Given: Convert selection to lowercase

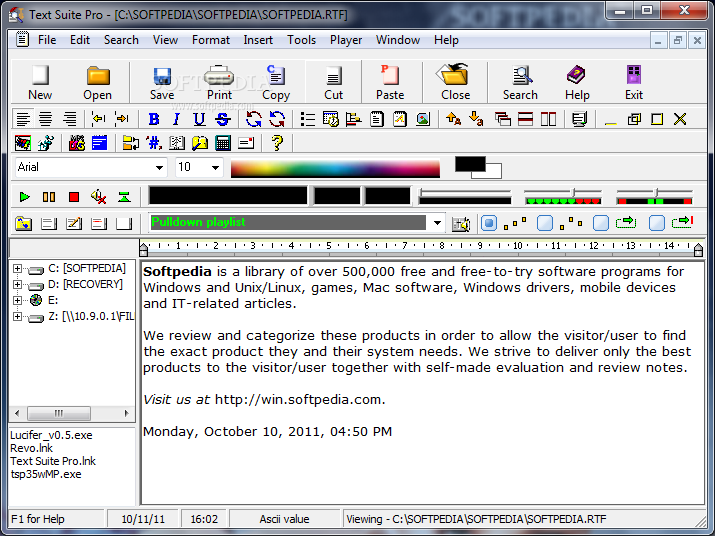Looking at the screenshot, I should [476, 119].
